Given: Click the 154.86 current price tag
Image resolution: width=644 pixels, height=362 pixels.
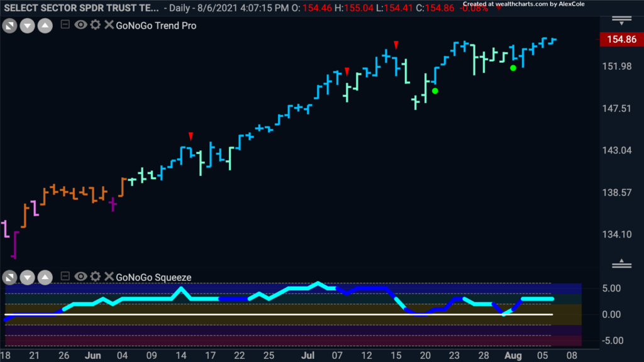Looking at the screenshot, I should (x=621, y=40).
